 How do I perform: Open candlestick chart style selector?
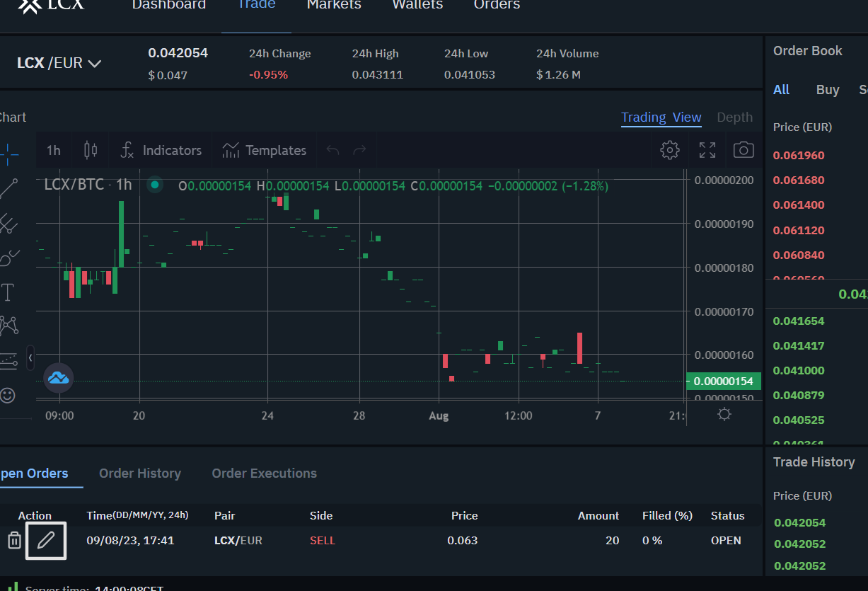pyautogui.click(x=91, y=150)
